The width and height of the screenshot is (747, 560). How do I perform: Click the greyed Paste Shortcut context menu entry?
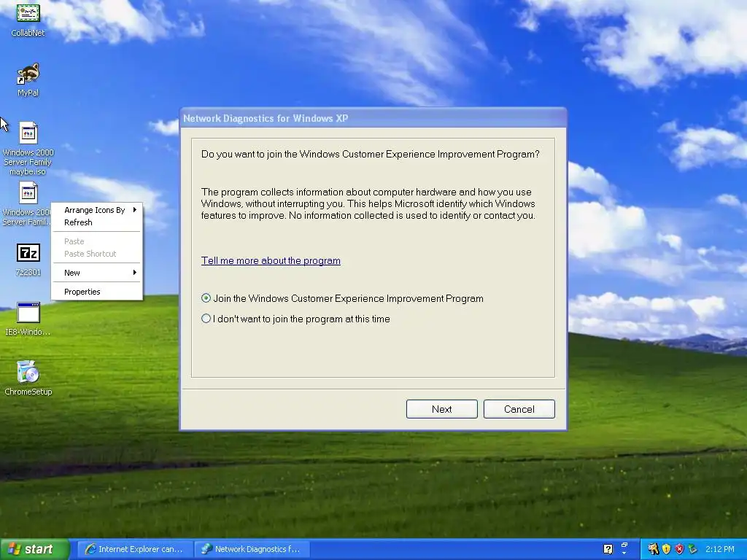coord(97,254)
